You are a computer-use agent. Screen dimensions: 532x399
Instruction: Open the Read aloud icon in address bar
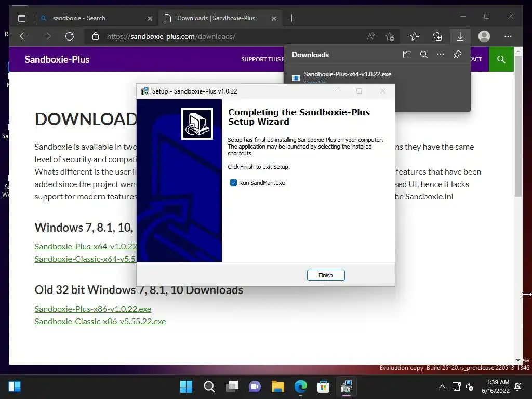click(371, 36)
